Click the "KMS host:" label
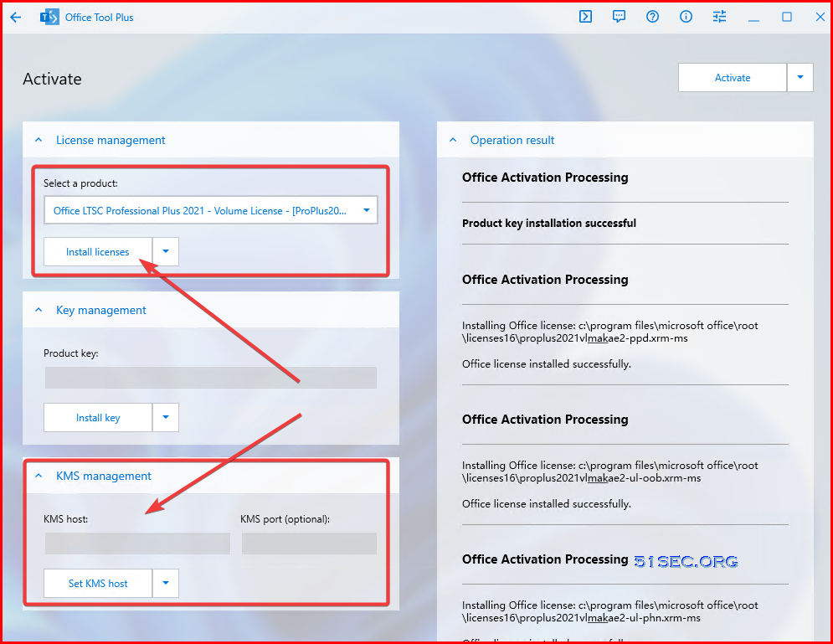The width and height of the screenshot is (833, 644). 66,519
